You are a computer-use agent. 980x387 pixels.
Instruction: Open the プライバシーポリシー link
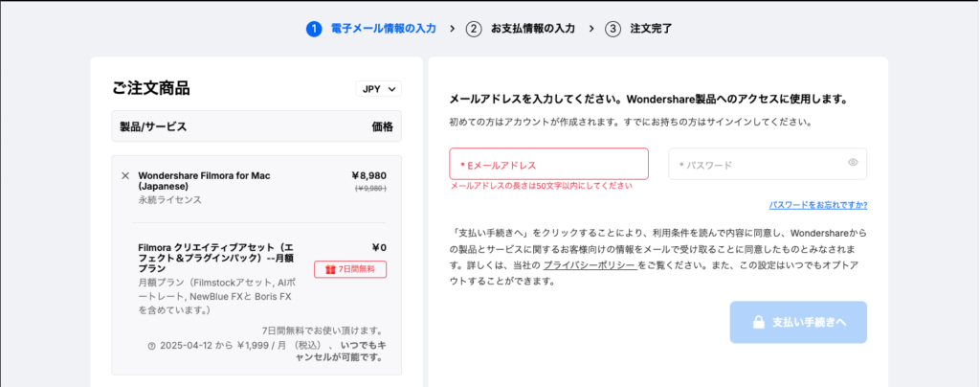coord(590,265)
